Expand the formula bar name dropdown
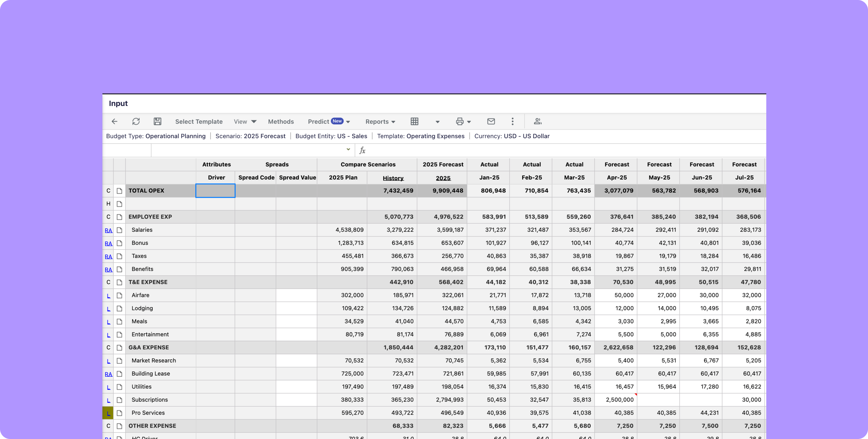The width and height of the screenshot is (868, 439). [x=348, y=149]
